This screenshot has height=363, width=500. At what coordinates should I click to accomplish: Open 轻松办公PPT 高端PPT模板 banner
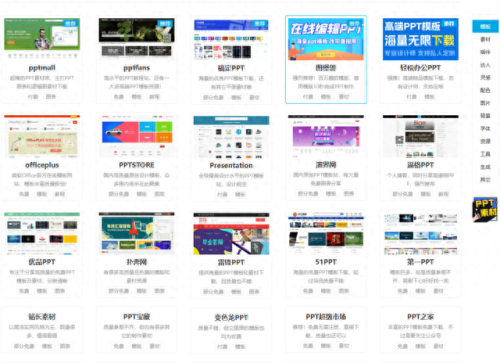pos(421,39)
